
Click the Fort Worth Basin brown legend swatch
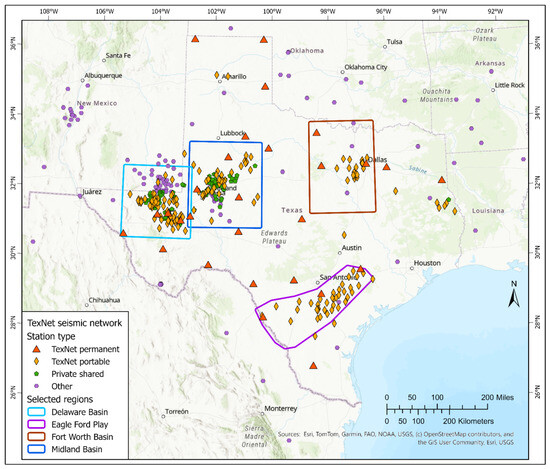click(x=36, y=436)
